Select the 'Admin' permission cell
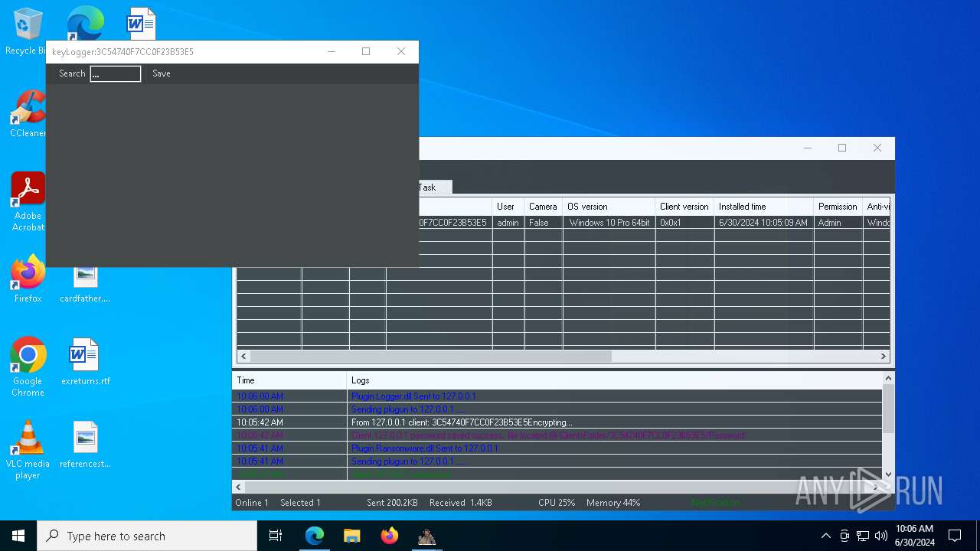 838,223
